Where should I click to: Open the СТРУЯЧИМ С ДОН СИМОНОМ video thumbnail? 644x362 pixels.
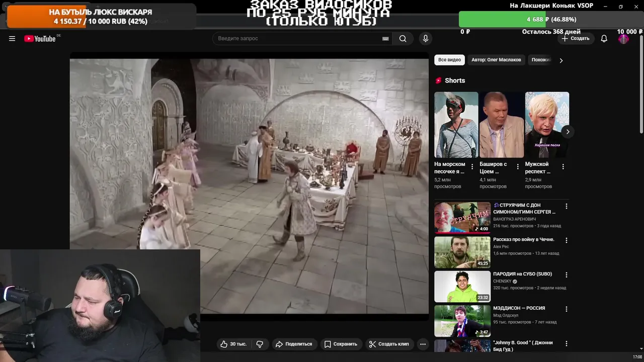pyautogui.click(x=462, y=218)
